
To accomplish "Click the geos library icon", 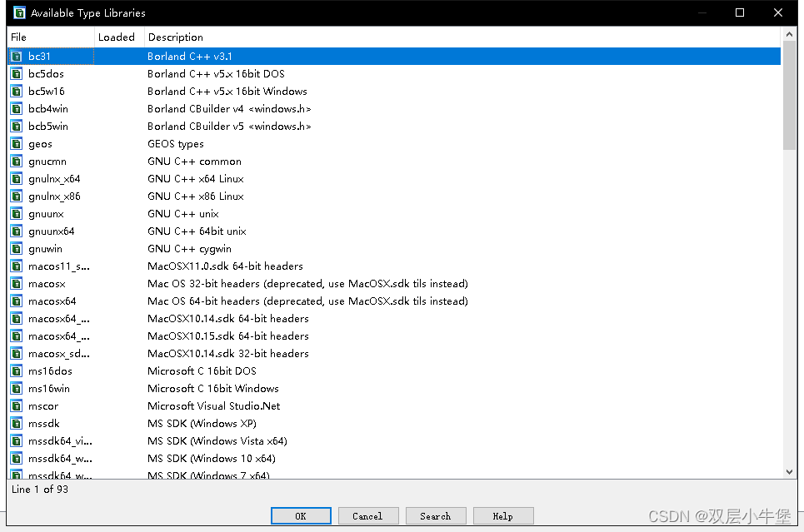I will 17,144.
